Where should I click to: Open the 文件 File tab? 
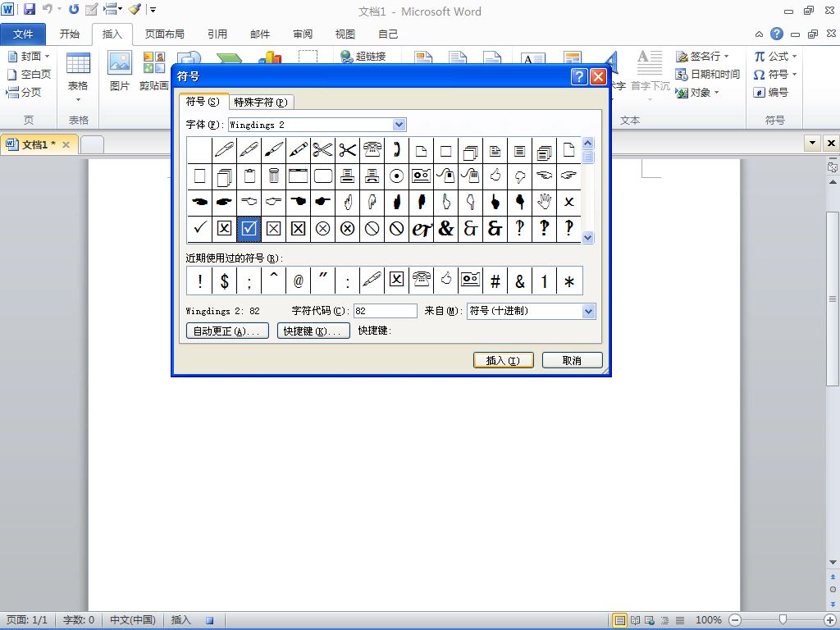tap(23, 34)
